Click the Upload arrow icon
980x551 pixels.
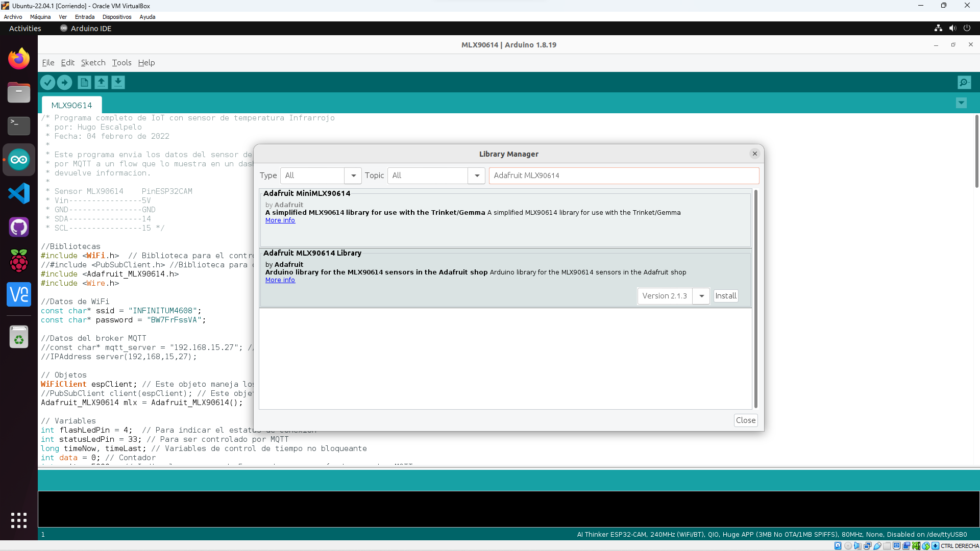(65, 82)
